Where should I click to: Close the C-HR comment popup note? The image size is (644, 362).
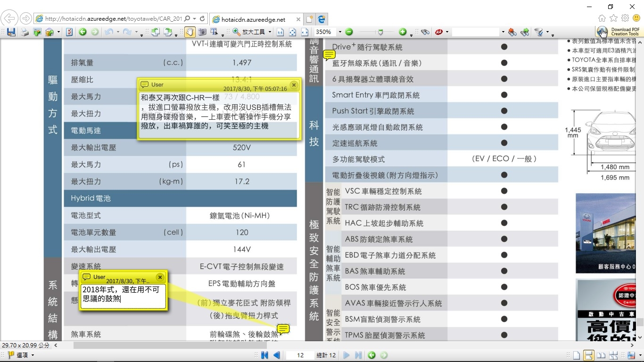tap(294, 85)
